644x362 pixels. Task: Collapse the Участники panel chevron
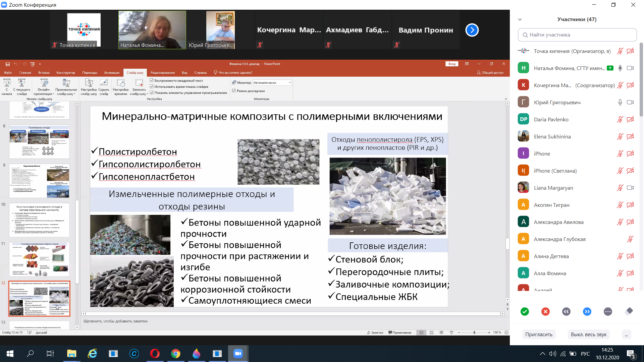pos(520,19)
